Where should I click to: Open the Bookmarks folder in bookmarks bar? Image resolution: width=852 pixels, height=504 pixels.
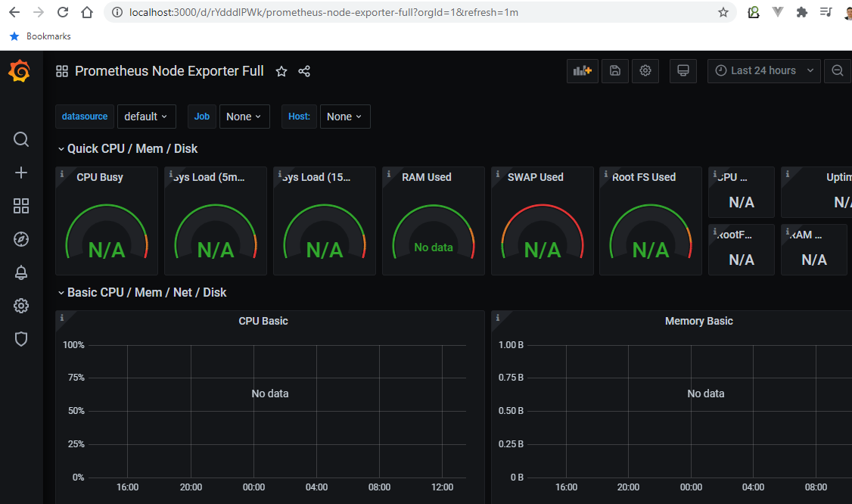[x=40, y=36]
